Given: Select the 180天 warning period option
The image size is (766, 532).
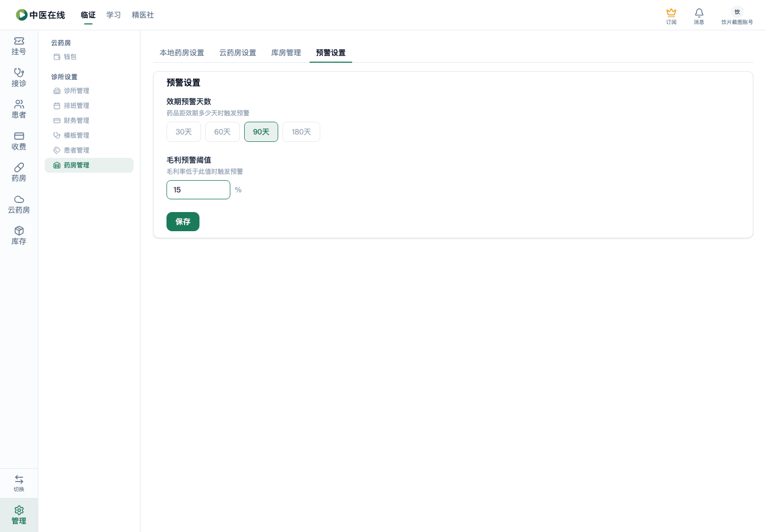Looking at the screenshot, I should click(x=301, y=132).
